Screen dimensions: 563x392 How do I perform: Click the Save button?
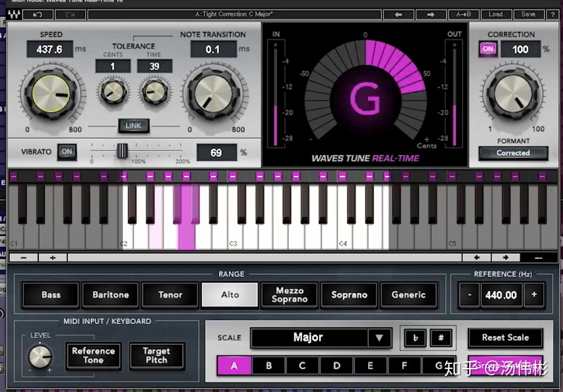[528, 14]
